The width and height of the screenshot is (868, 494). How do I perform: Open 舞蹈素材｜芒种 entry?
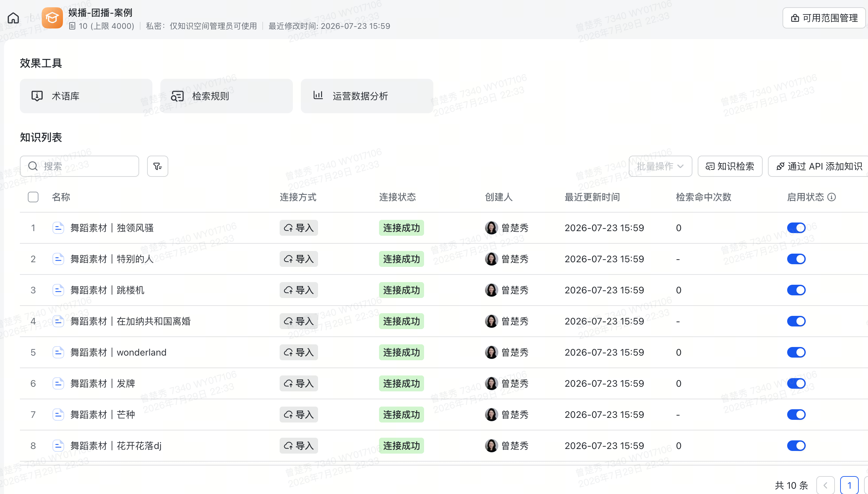[x=103, y=415]
